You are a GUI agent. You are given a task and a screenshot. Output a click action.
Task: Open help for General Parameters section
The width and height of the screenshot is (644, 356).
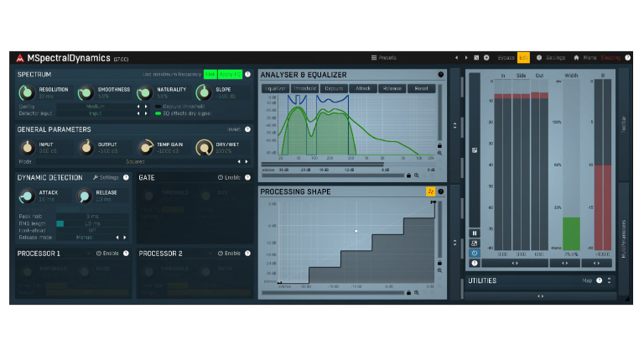[x=247, y=129]
